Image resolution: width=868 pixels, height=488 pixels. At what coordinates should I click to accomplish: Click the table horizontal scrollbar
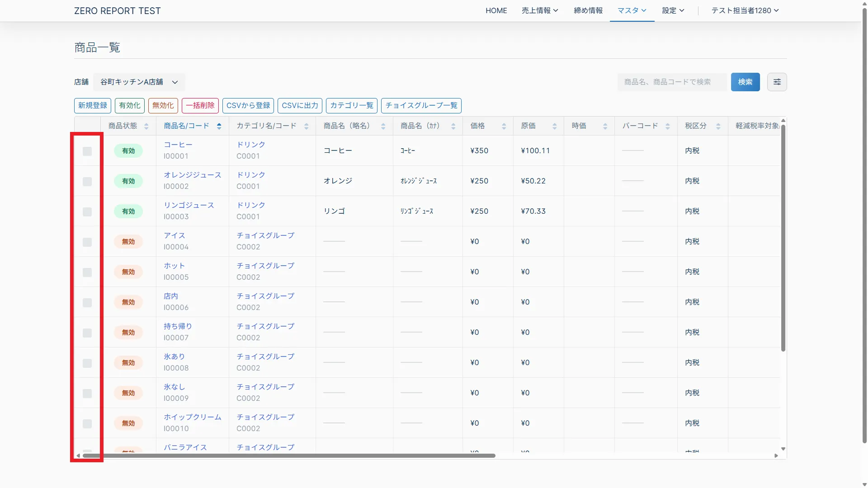[289, 455]
